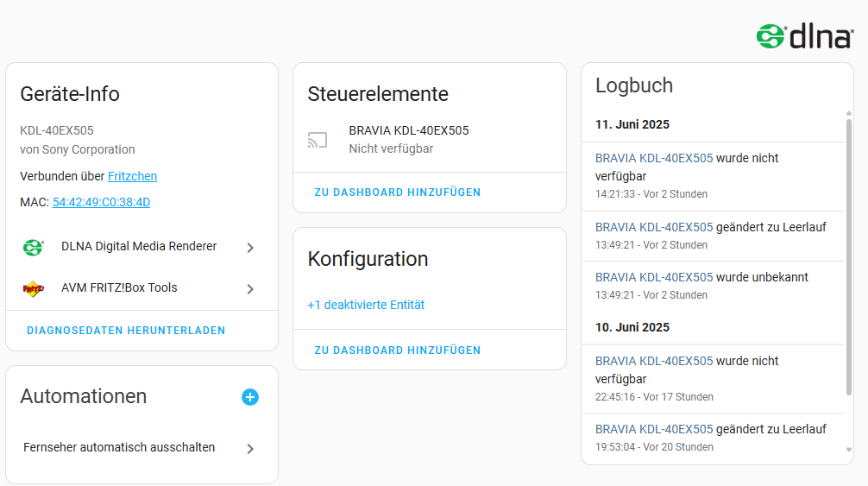The width and height of the screenshot is (868, 486).
Task: Click the logbook scroll down arrow
Action: coord(849,450)
